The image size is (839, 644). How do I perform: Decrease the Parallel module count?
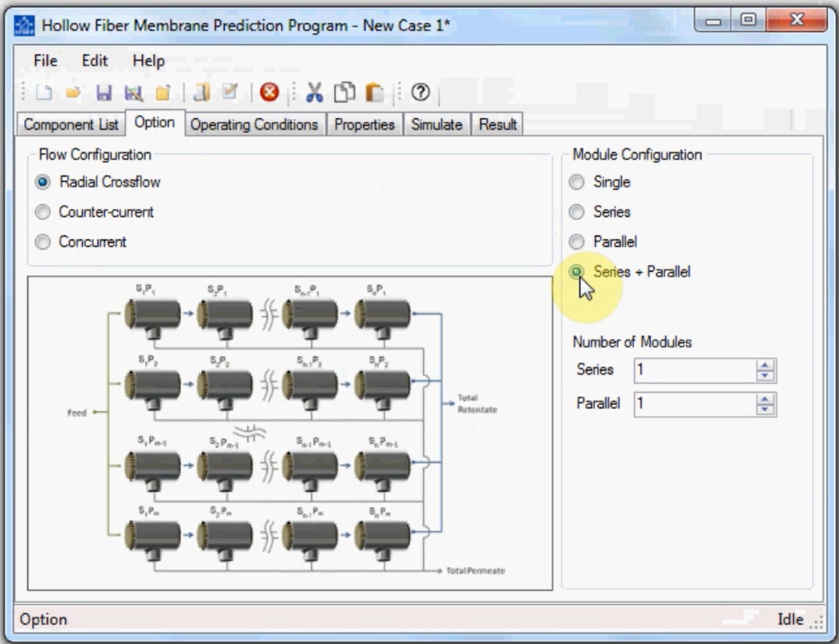[766, 409]
